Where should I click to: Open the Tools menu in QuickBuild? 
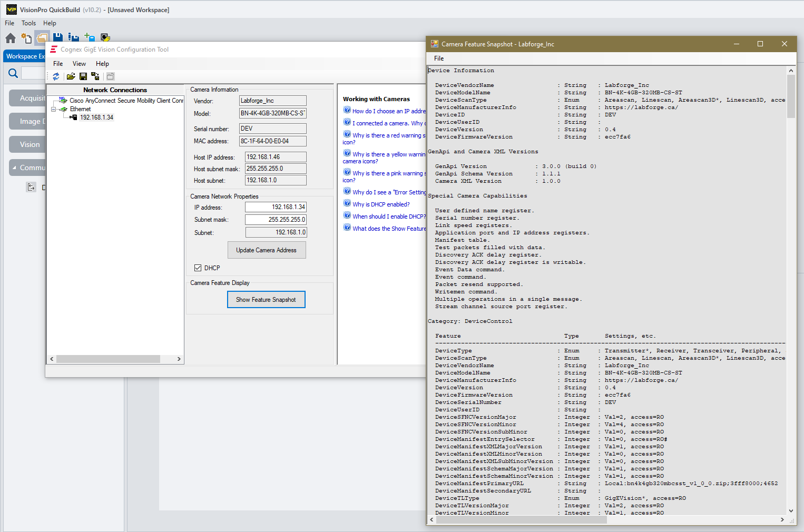coord(28,23)
